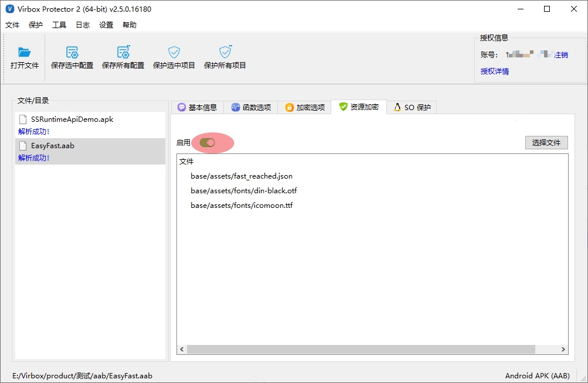Click the Open File folder icon
The image size is (588, 383).
point(24,53)
